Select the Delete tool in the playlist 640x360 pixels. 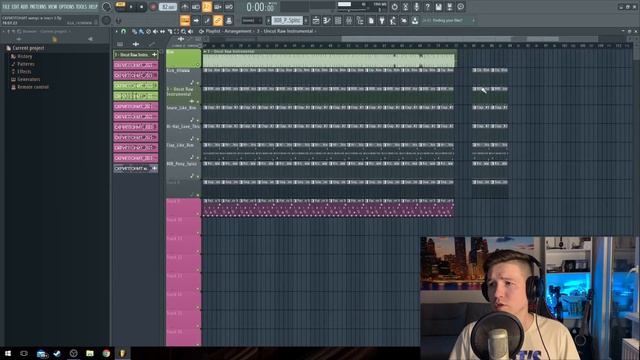(x=148, y=31)
